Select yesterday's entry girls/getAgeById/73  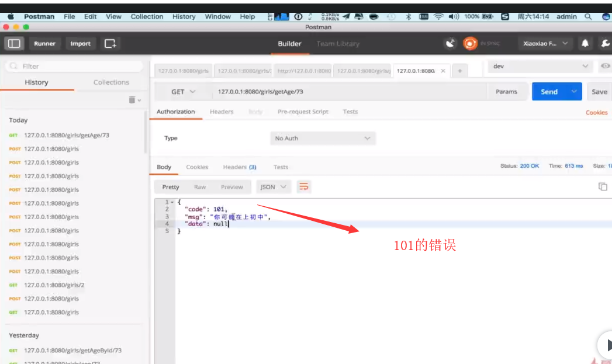[x=72, y=351]
